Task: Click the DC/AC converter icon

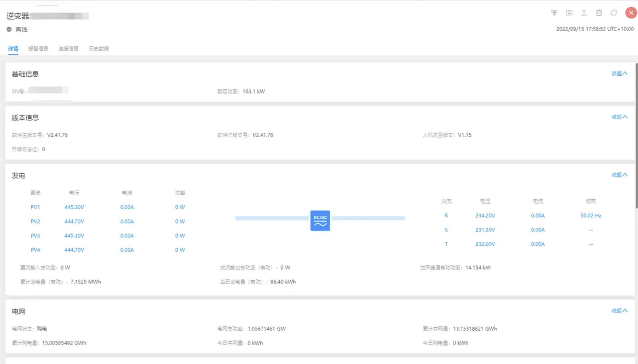Action: 320,220
